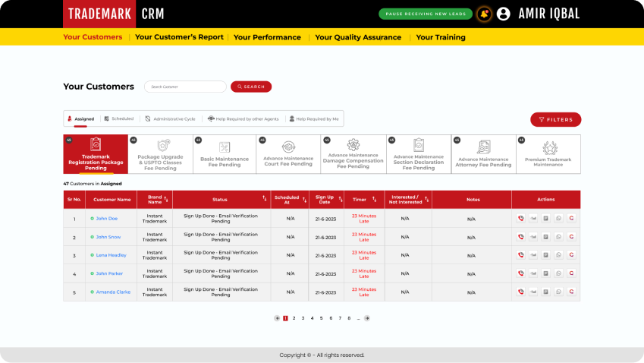
Task: Toggle Pause Receiving New Leads
Action: coord(425,14)
